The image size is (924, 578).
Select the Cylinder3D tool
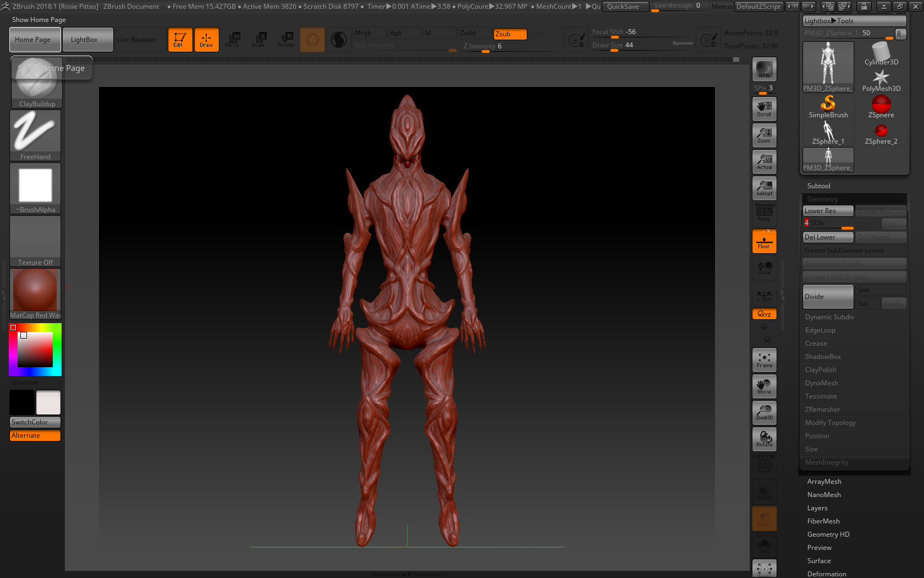(x=881, y=55)
